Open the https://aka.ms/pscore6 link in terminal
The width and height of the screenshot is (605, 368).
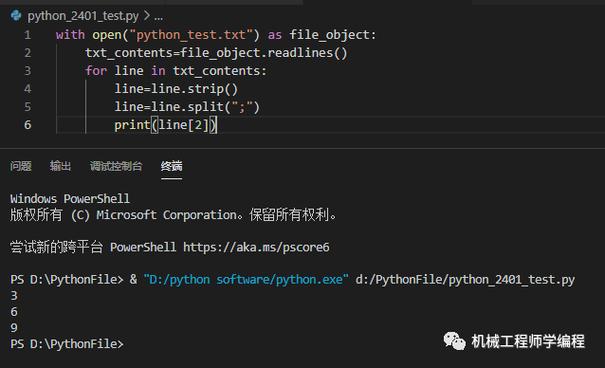[x=256, y=247]
